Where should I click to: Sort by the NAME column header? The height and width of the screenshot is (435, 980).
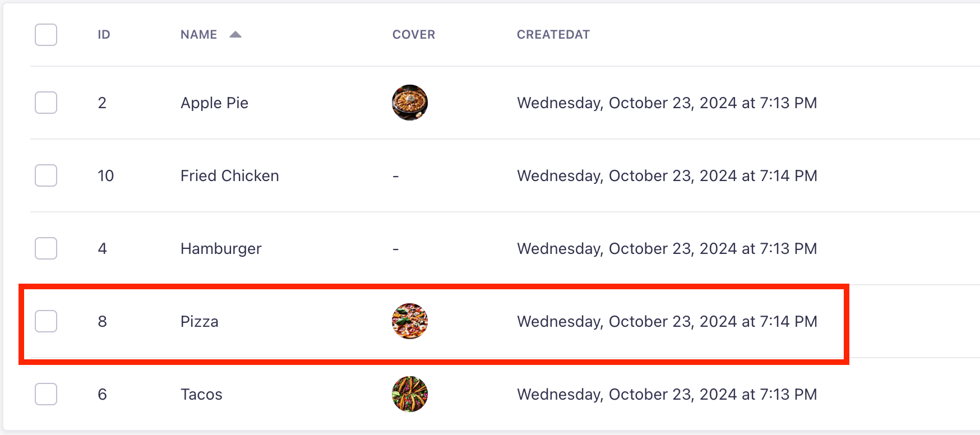pyautogui.click(x=198, y=35)
